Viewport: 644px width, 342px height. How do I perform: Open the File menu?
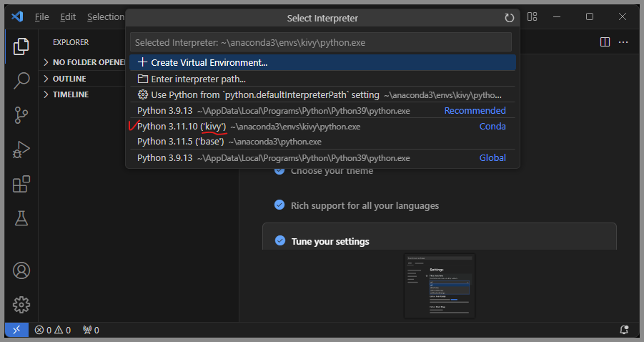click(42, 17)
